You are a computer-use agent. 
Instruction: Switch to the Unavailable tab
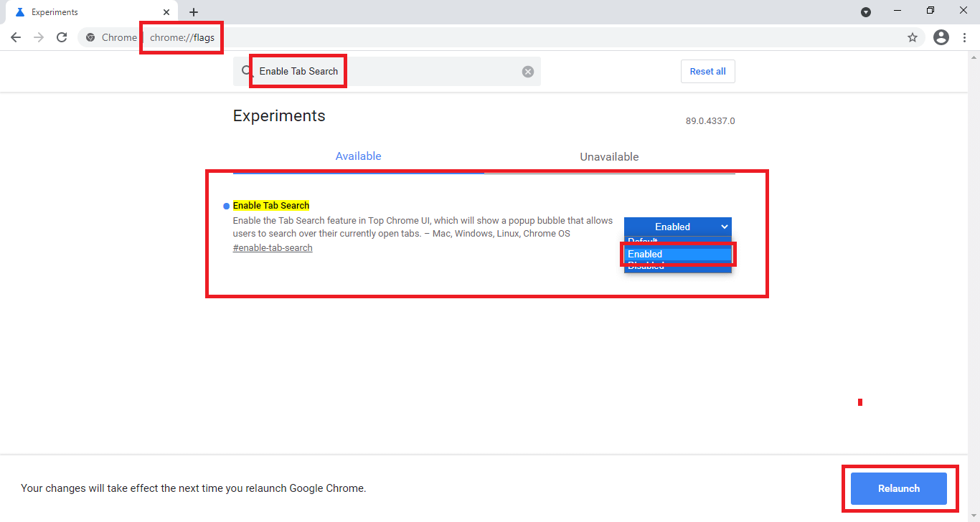pyautogui.click(x=609, y=157)
